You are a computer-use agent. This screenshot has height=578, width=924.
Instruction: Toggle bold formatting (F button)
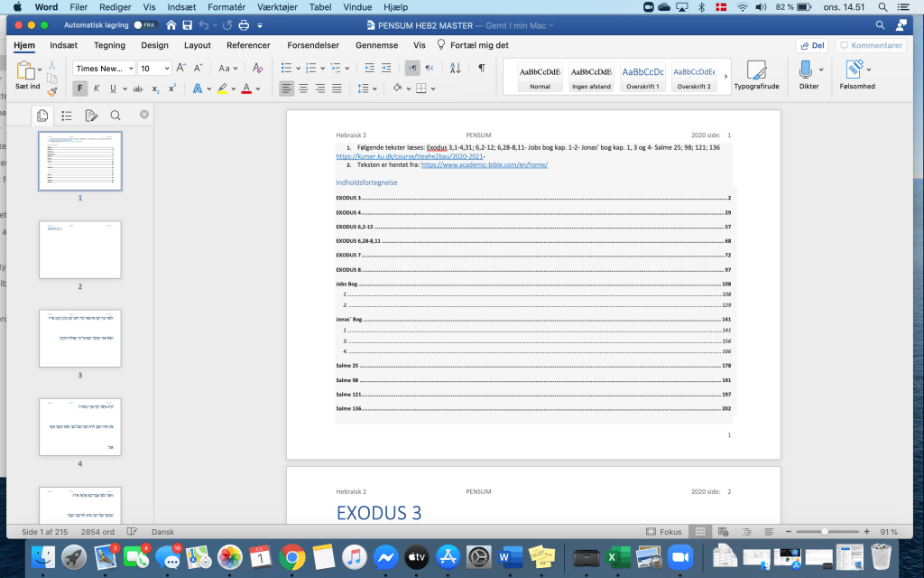(80, 89)
